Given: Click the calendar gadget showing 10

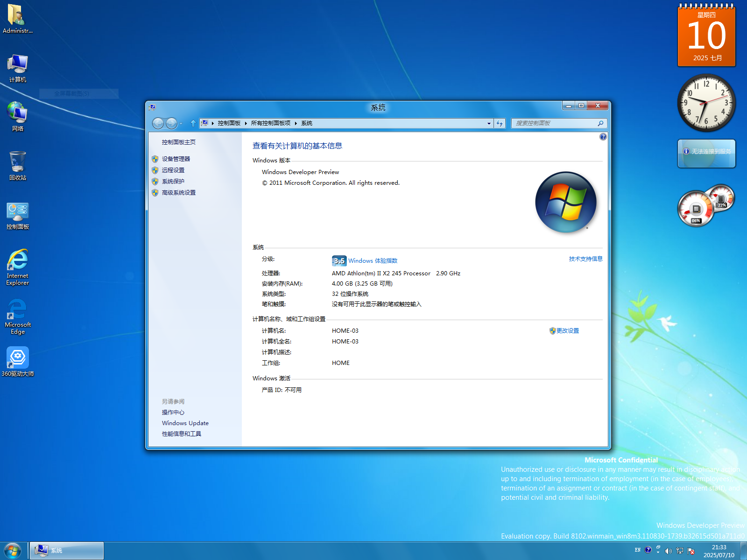Looking at the screenshot, I should point(707,35).
